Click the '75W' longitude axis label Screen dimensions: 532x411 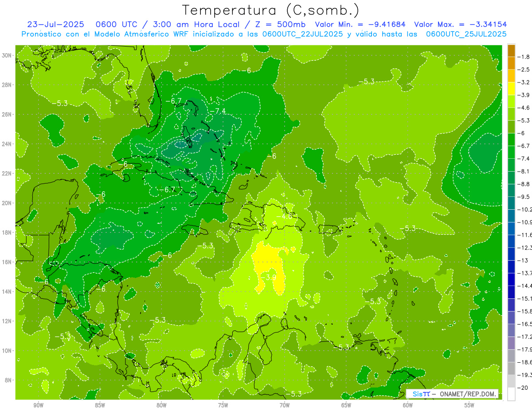click(x=223, y=405)
